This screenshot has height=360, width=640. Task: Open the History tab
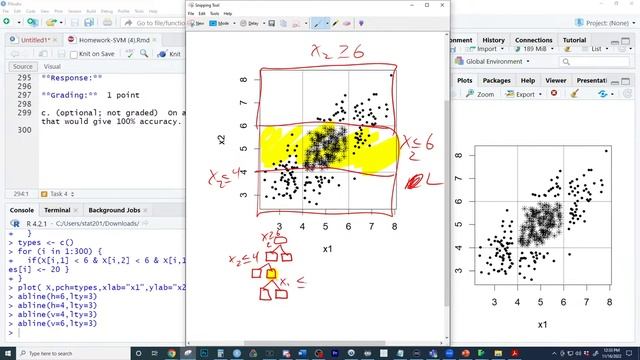493,40
